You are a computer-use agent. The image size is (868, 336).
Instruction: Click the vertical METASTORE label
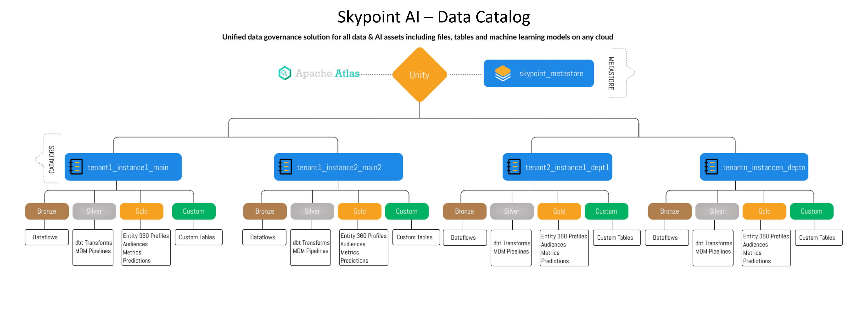point(611,73)
